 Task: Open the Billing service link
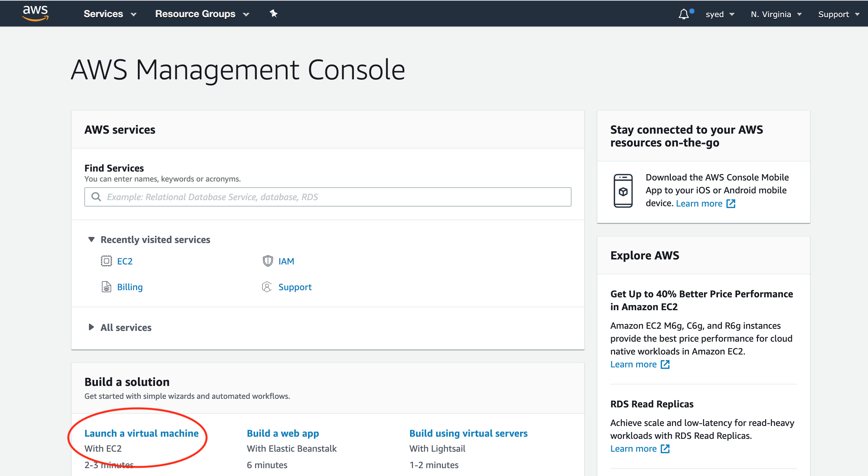pos(130,287)
